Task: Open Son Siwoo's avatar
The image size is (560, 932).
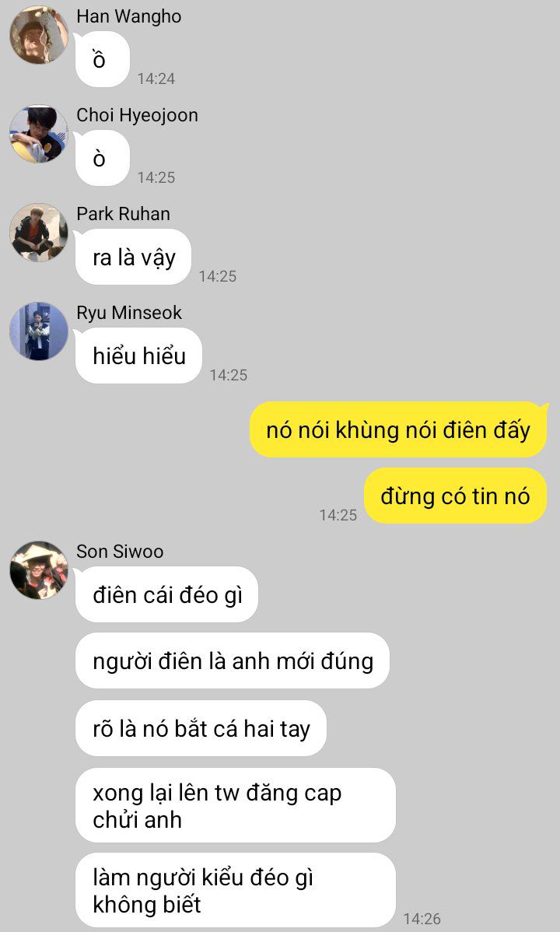Action: [39, 570]
